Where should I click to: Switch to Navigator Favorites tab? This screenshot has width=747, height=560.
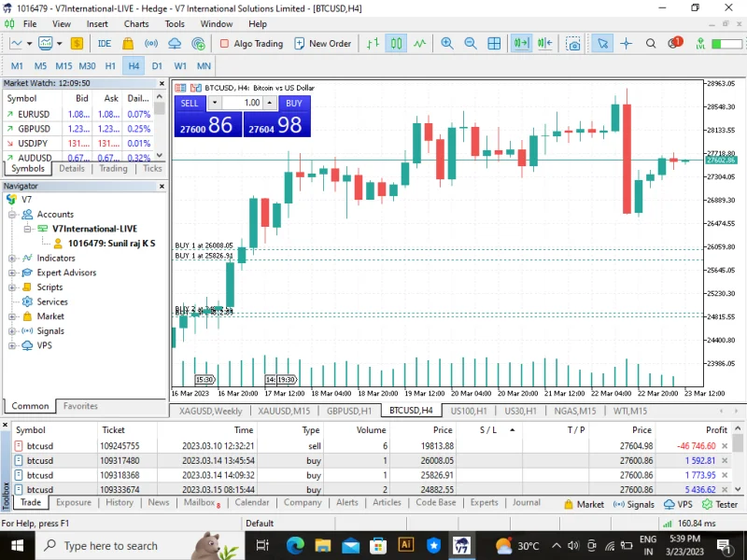click(80, 406)
